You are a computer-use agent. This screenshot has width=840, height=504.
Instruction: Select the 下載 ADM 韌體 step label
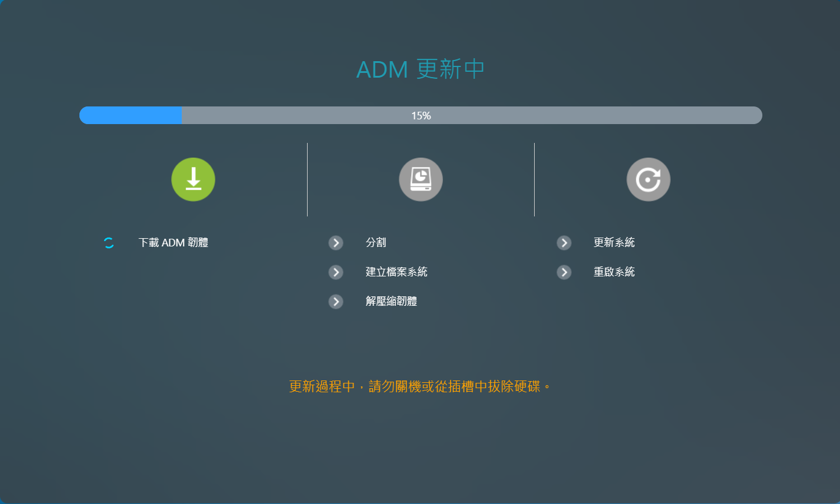click(173, 243)
